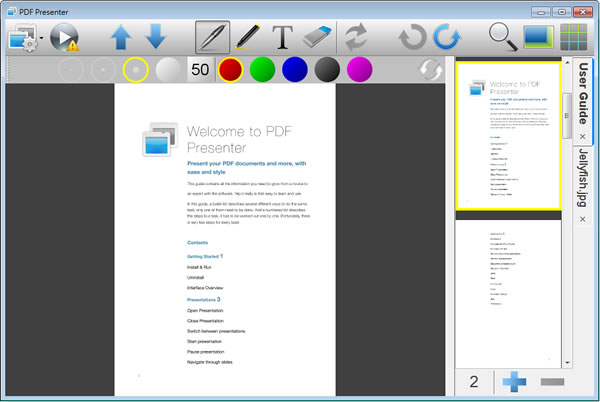Click 'Start presentation' contents entry
600x402 pixels.
pyautogui.click(x=204, y=342)
